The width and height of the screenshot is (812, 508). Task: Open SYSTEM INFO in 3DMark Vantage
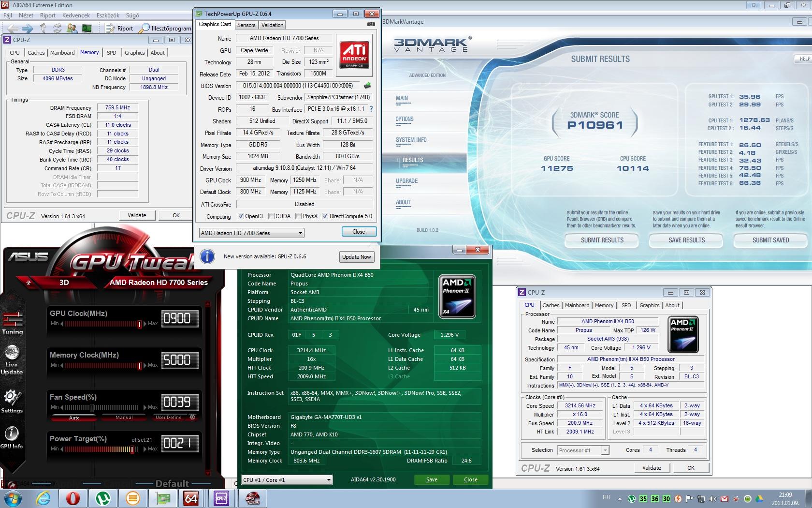coord(411,140)
